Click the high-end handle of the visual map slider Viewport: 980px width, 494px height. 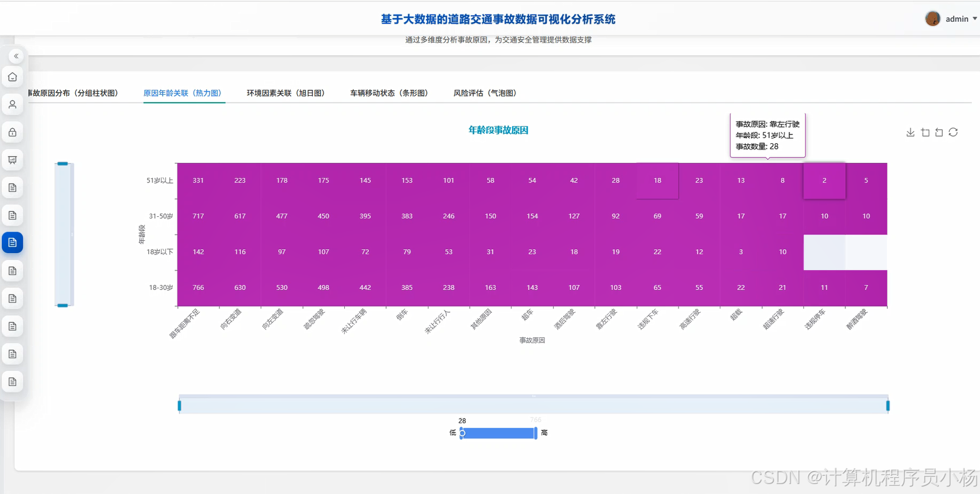(535, 433)
